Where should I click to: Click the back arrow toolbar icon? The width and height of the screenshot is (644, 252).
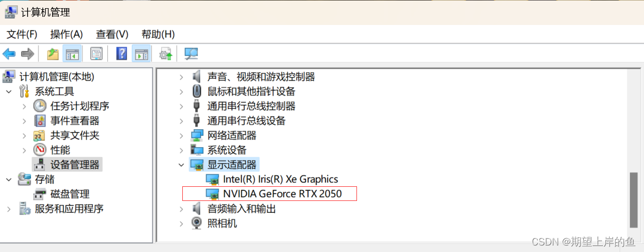[x=9, y=53]
